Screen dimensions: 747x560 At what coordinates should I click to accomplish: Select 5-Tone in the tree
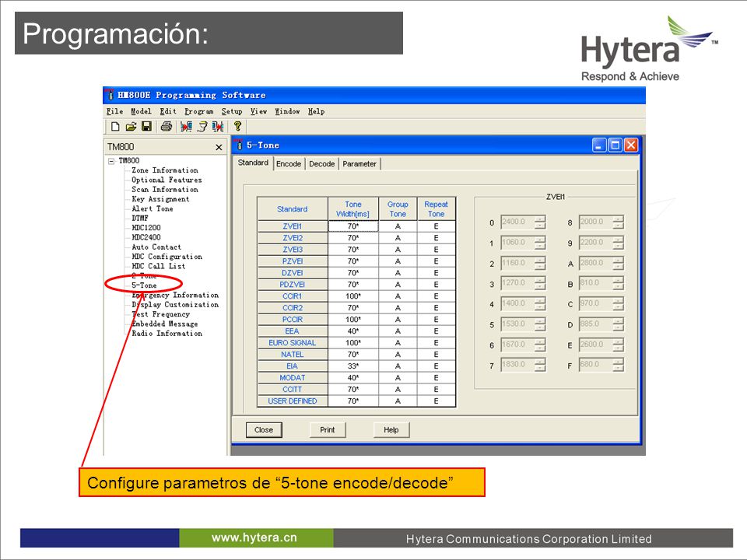tap(144, 285)
